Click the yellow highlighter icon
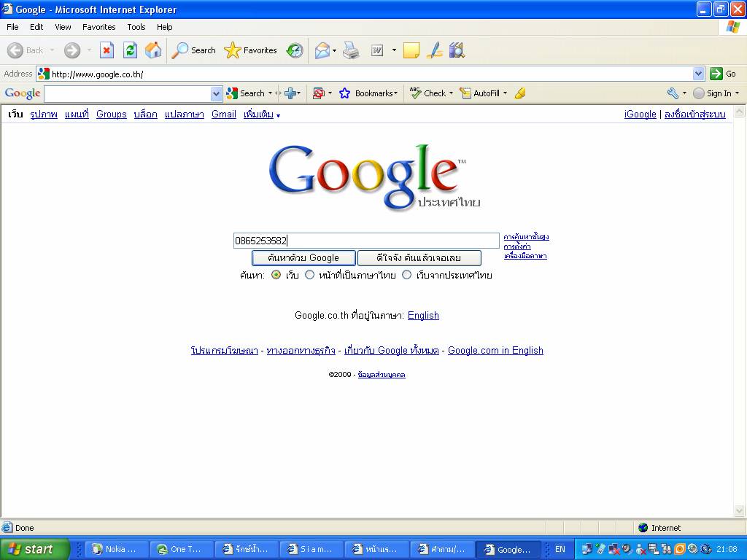 pos(520,93)
